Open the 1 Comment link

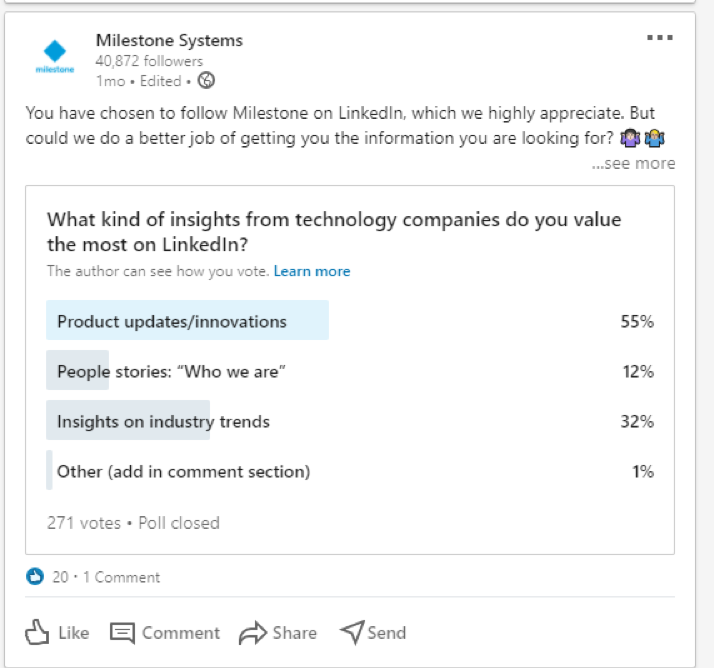tap(121, 577)
